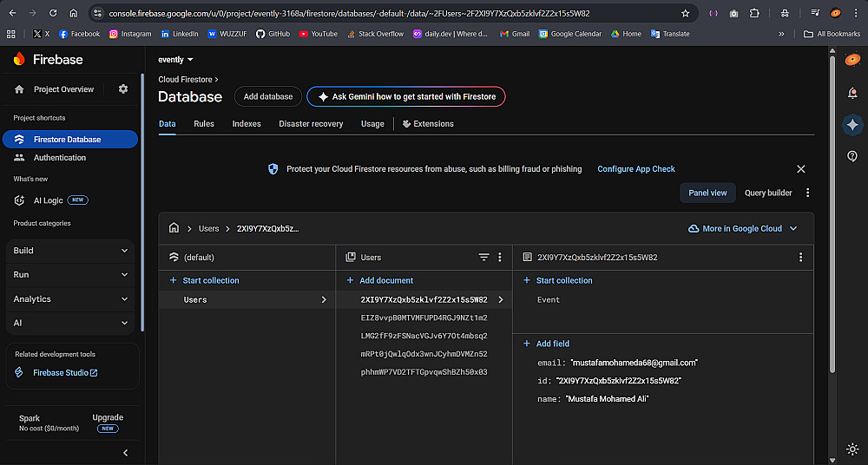Click the Add database button
The width and height of the screenshot is (868, 465).
click(268, 96)
